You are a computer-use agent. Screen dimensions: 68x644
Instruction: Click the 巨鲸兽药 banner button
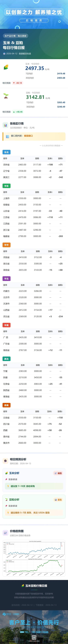34,20
